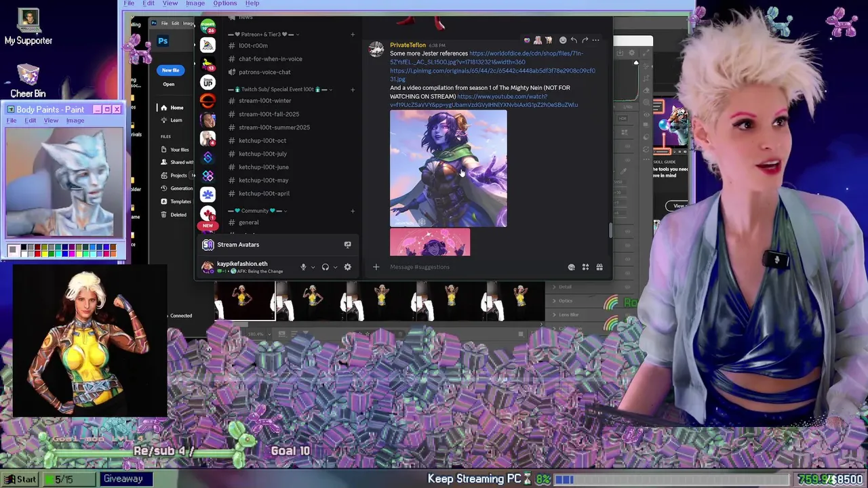
Task: Open the View menu in Body Paints Paint window
Action: tap(51, 121)
